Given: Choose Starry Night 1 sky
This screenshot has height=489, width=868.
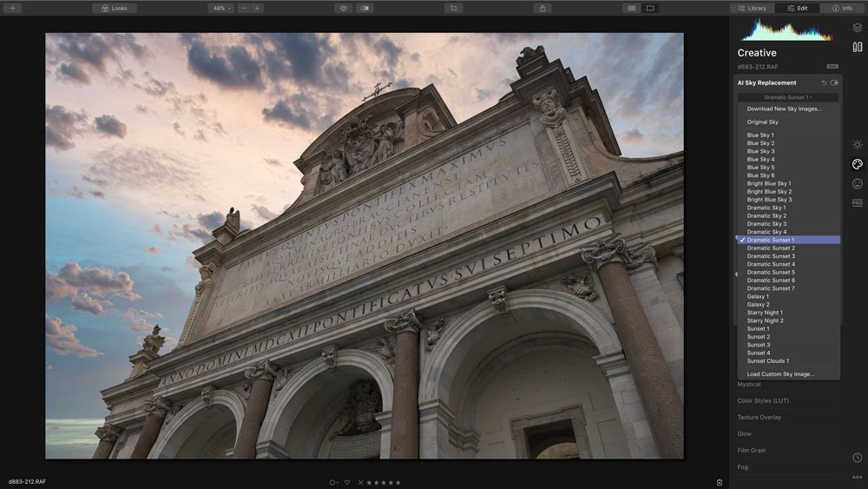Looking at the screenshot, I should point(788,313).
